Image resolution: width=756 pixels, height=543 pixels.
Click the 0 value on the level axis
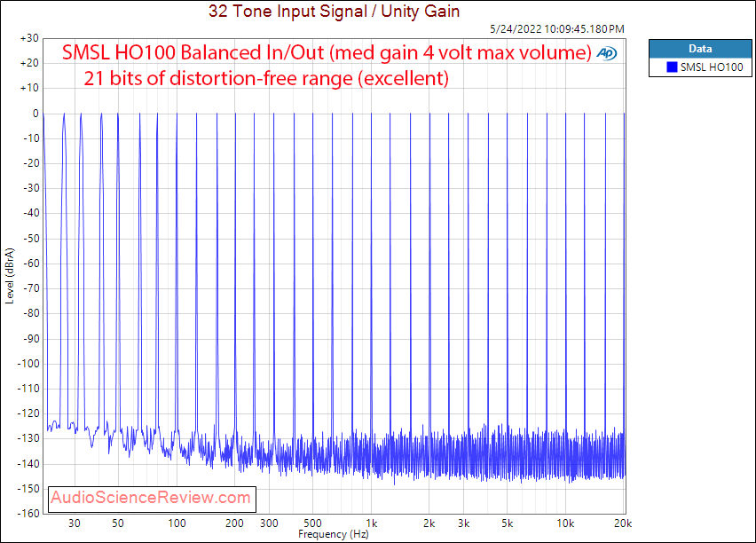35,114
